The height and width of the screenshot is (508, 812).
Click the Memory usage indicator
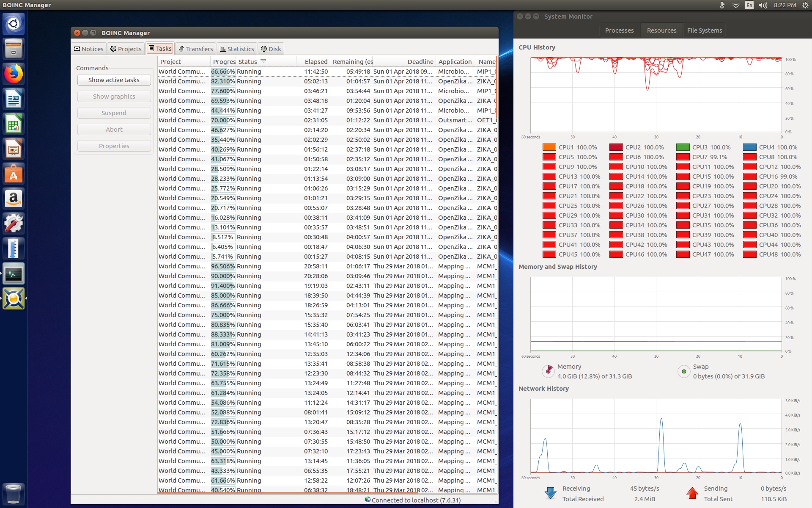click(x=549, y=371)
